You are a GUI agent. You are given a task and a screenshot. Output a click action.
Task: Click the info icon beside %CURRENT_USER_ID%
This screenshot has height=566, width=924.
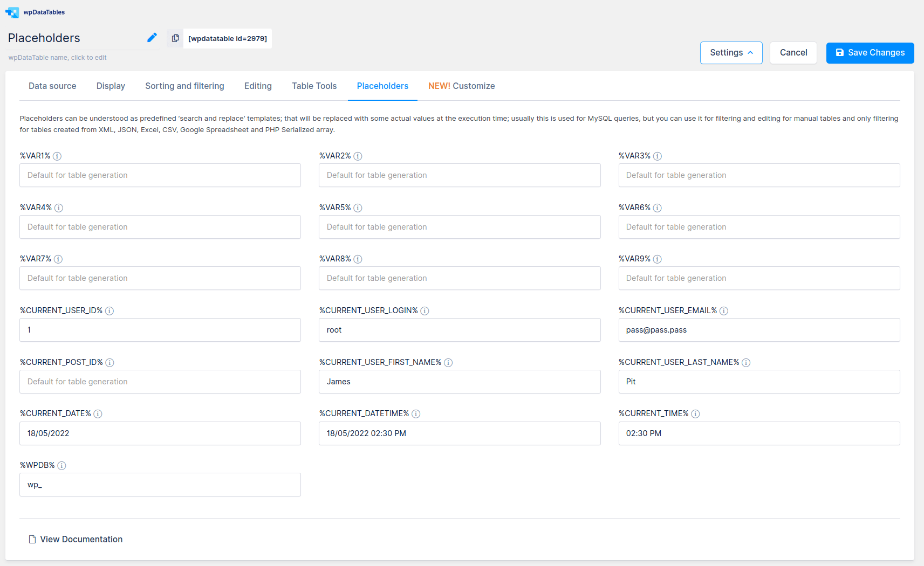(x=110, y=310)
